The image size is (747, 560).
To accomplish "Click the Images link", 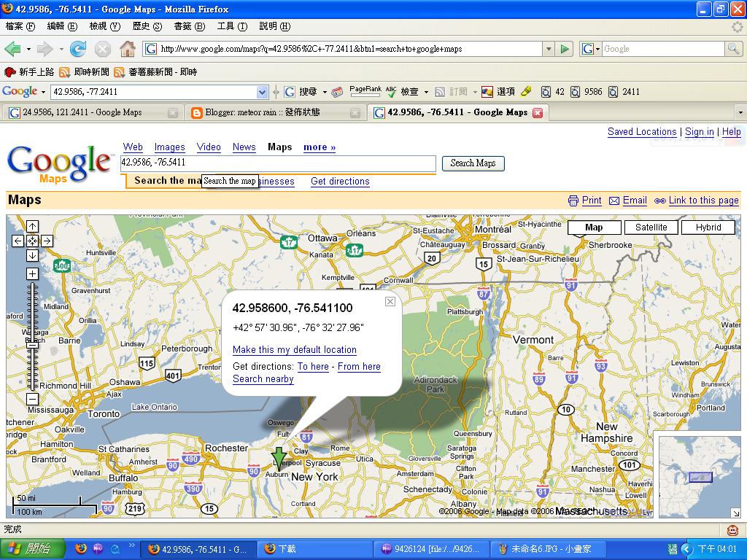I will click(x=169, y=147).
